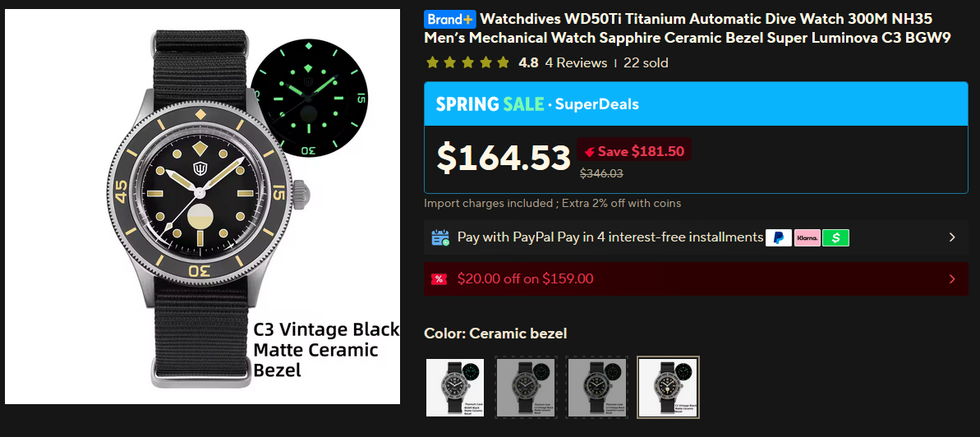The height and width of the screenshot is (437, 980).
Task: Click the pink Klarna payment icon
Action: [x=807, y=237]
